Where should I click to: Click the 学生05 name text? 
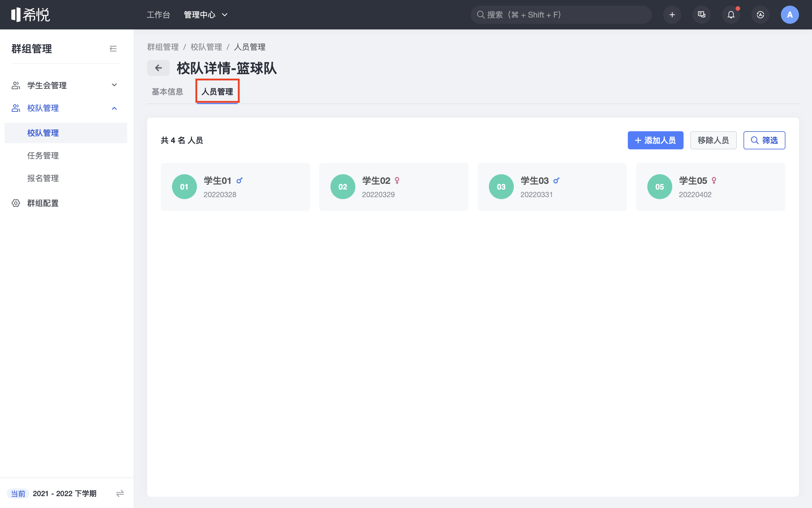click(x=693, y=181)
